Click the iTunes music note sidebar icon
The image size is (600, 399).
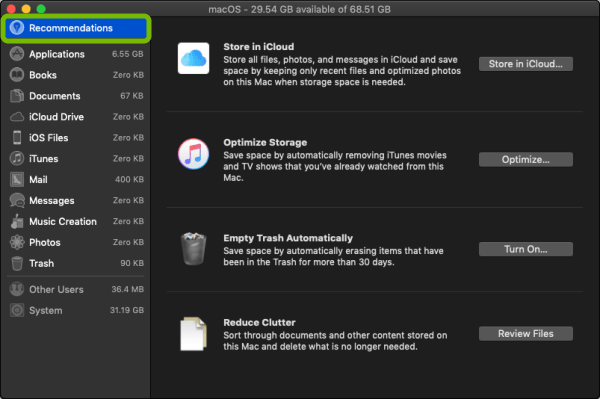pos(17,158)
